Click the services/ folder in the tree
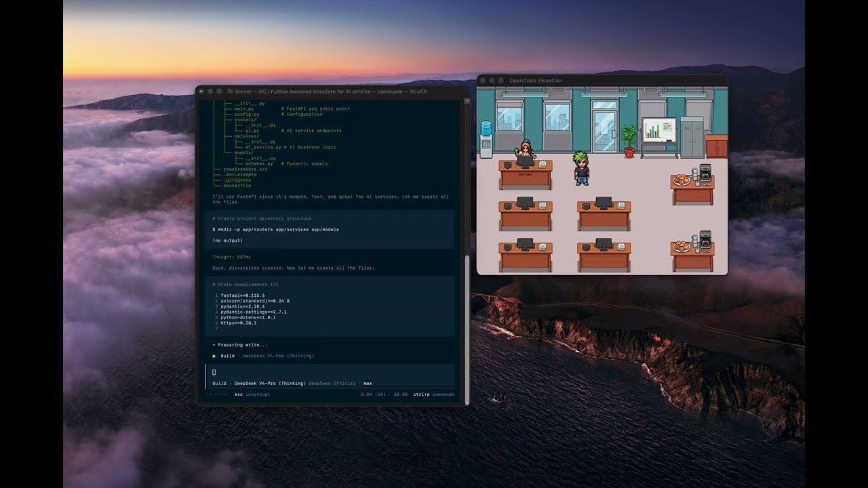Screen dimensions: 868x488 (247, 136)
